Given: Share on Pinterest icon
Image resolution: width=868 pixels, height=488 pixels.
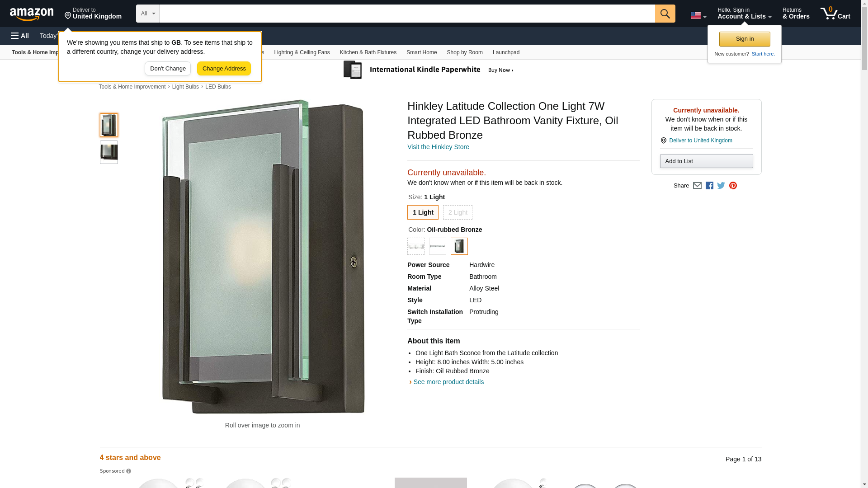Looking at the screenshot, I should pos(733,186).
